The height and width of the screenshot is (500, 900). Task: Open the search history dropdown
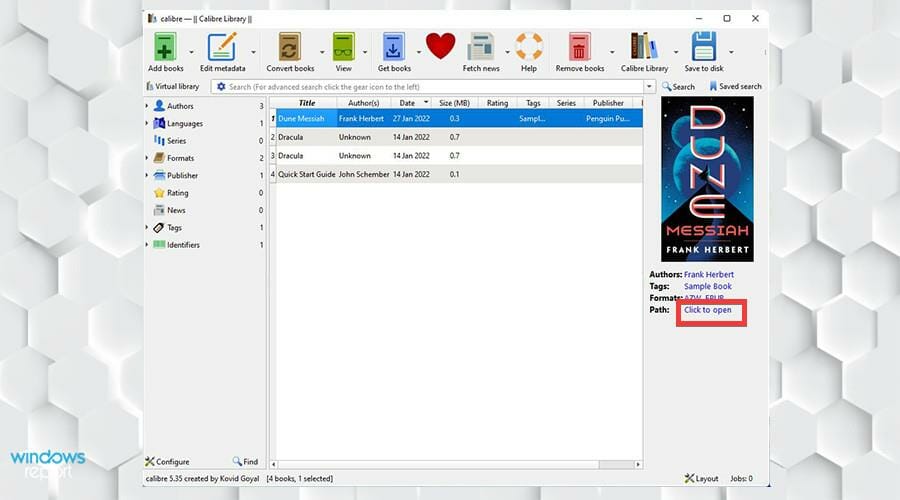tap(649, 87)
